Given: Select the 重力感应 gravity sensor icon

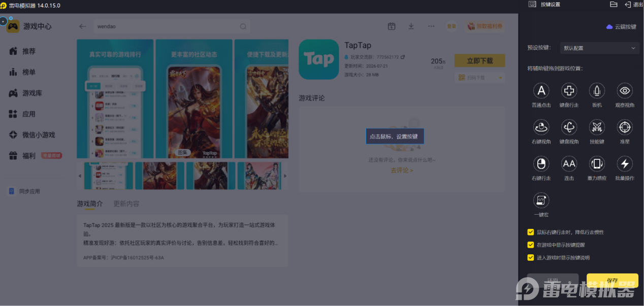Looking at the screenshot, I should [597, 164].
